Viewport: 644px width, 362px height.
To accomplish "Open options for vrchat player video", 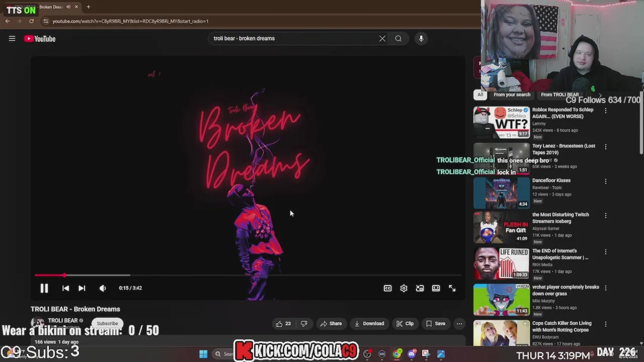I will click(606, 288).
